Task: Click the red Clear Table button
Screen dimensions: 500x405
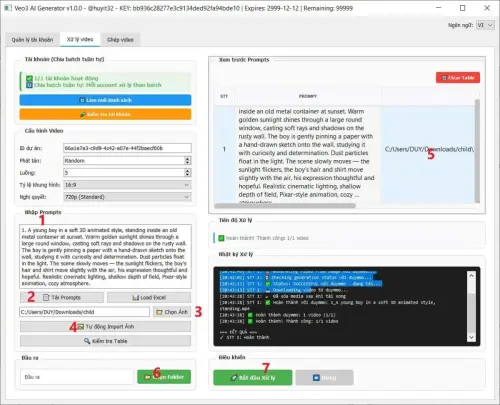Action: click(458, 78)
